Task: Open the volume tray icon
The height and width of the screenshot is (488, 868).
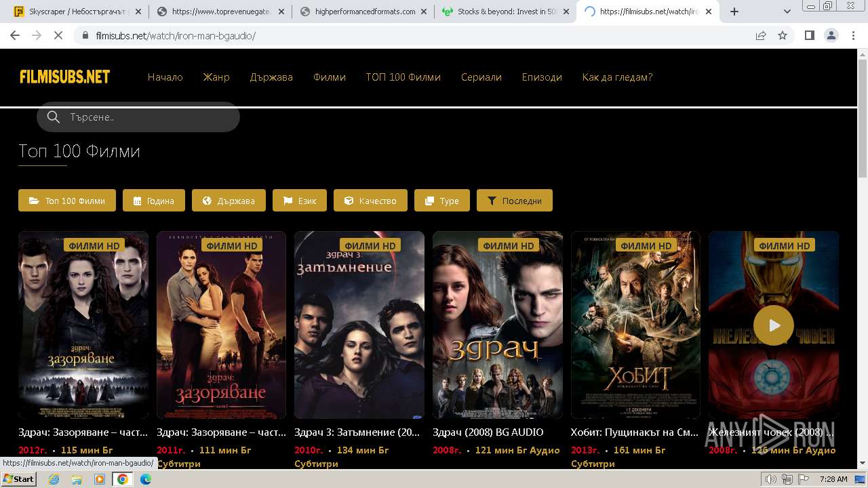Action: click(x=771, y=479)
